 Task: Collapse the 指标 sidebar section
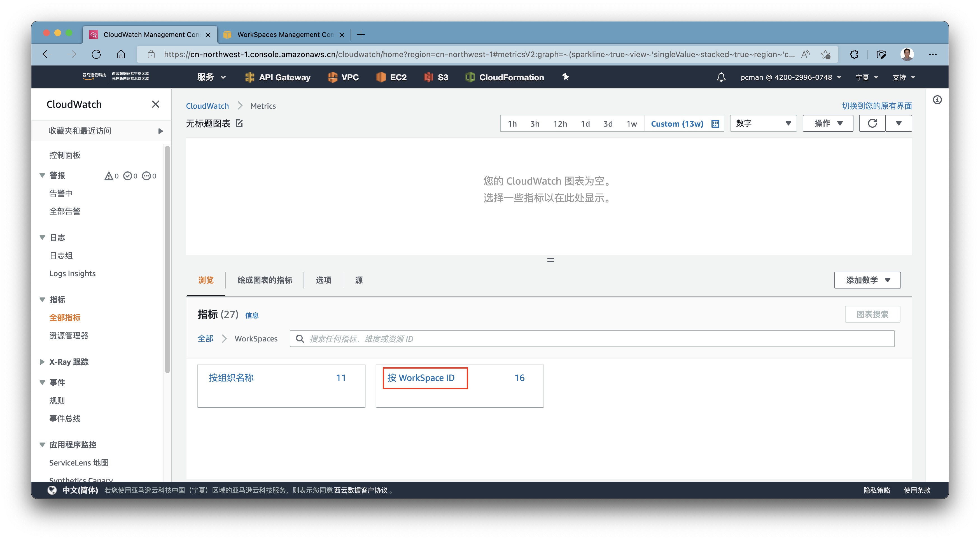point(42,299)
